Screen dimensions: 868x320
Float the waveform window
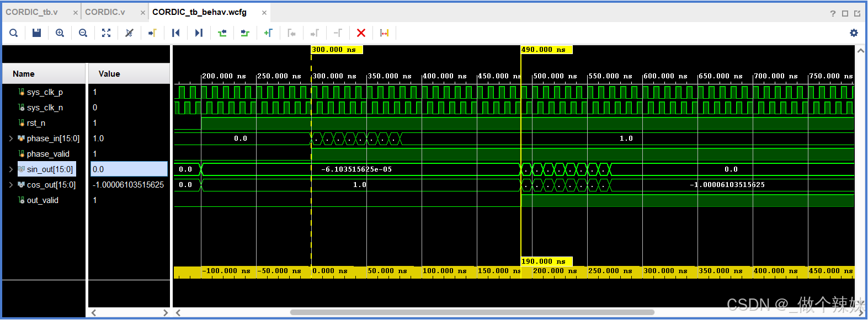point(857,13)
